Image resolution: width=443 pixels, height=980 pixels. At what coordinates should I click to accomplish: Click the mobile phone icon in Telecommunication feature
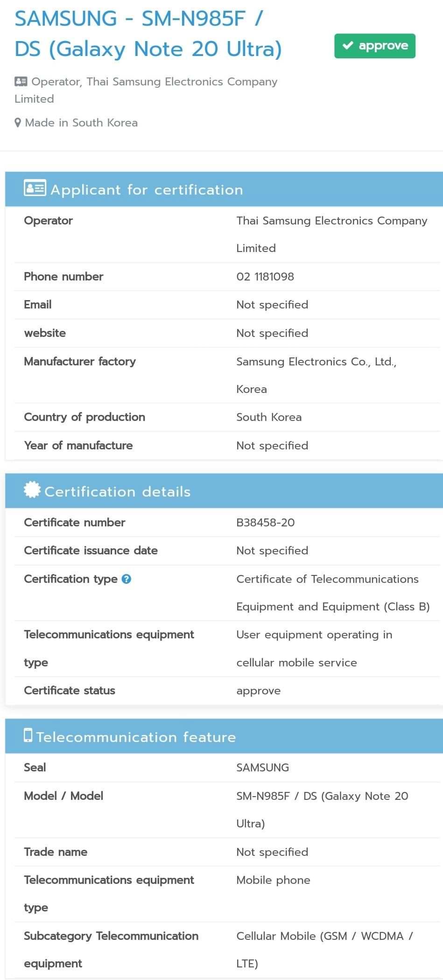pyautogui.click(x=28, y=735)
